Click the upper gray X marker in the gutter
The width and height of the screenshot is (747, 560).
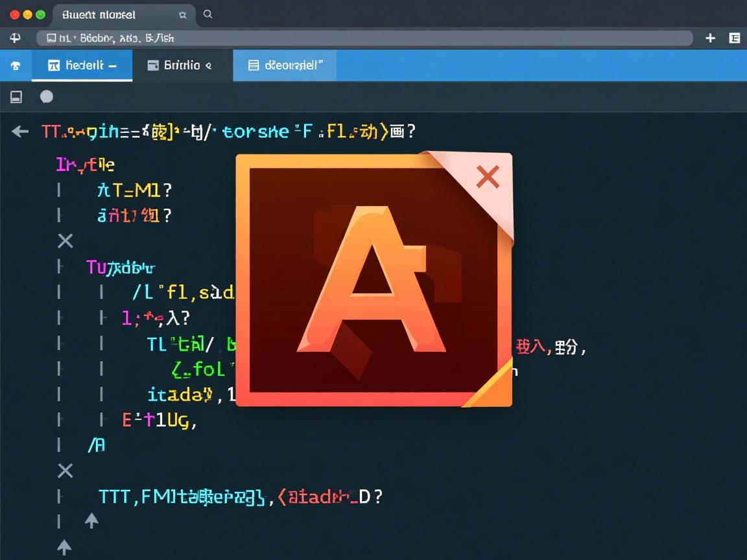[x=65, y=241]
